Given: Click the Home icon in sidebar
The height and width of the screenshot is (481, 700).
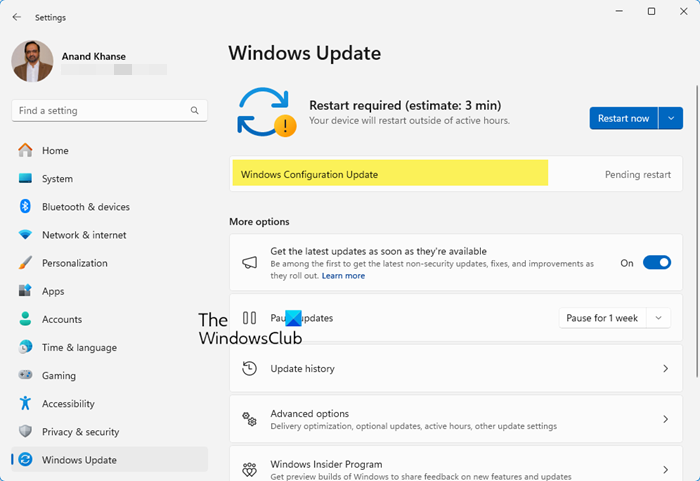Looking at the screenshot, I should [25, 151].
